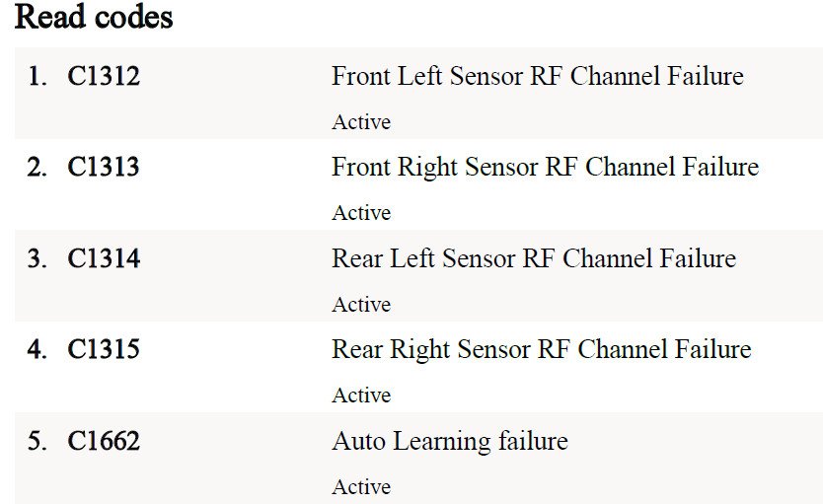Screen dimensions: 823x504
Task: Click list number 4
Action: (37, 349)
